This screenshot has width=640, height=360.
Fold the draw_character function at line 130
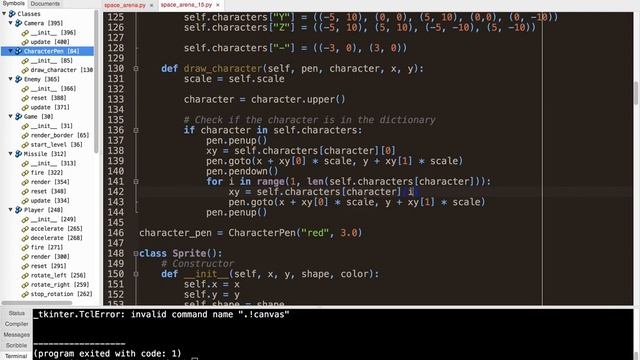tap(136, 69)
